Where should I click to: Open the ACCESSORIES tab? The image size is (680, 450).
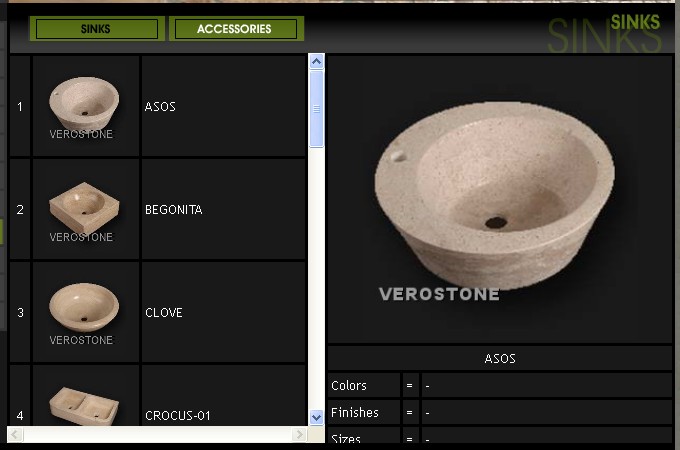236,29
